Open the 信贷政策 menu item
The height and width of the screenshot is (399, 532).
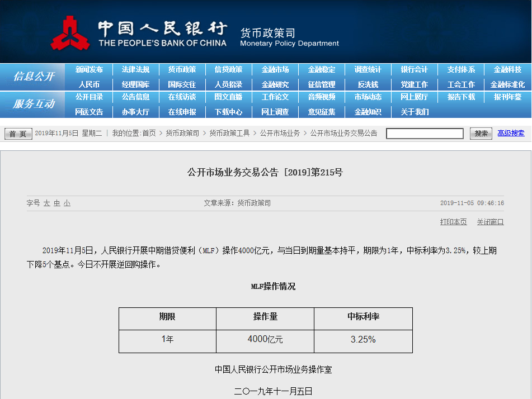(x=228, y=69)
